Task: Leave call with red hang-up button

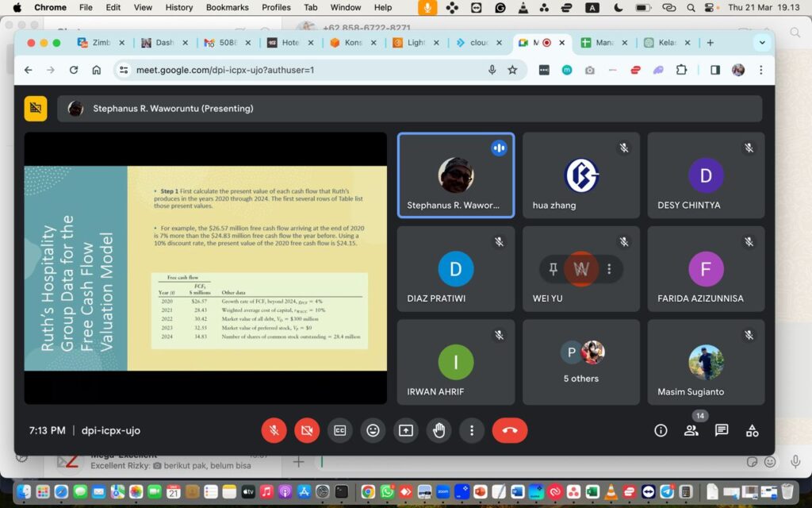Action: point(510,430)
